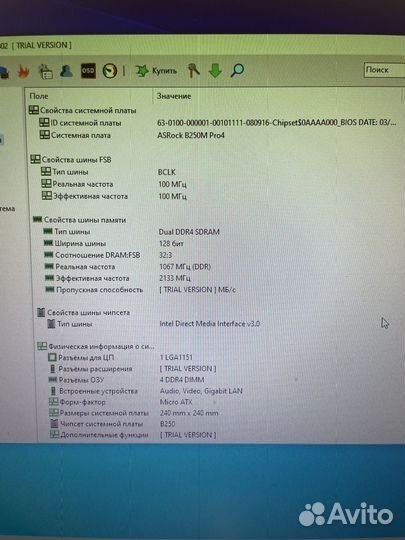Screen dimensions: 405x540
Task: Select the B250 chipset value
Action: [168, 424]
